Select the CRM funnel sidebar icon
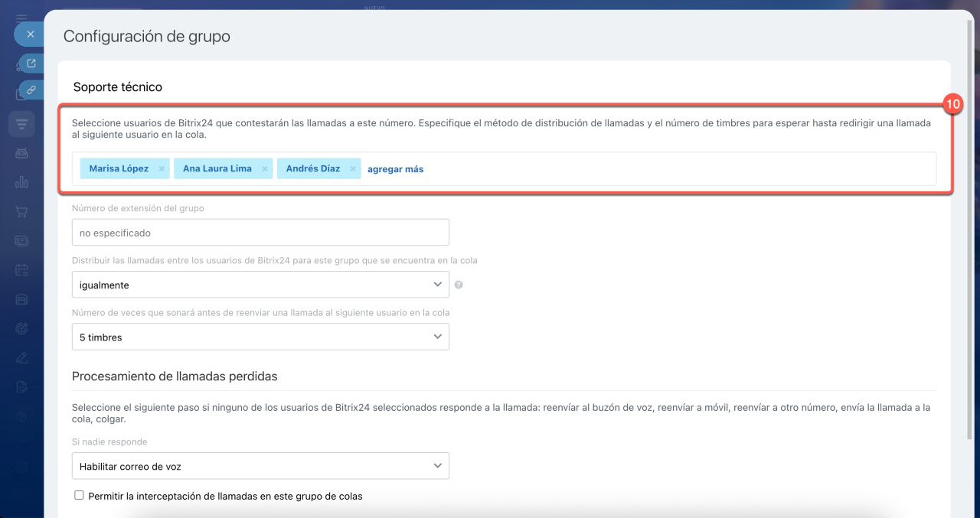The image size is (980, 518). click(x=21, y=123)
